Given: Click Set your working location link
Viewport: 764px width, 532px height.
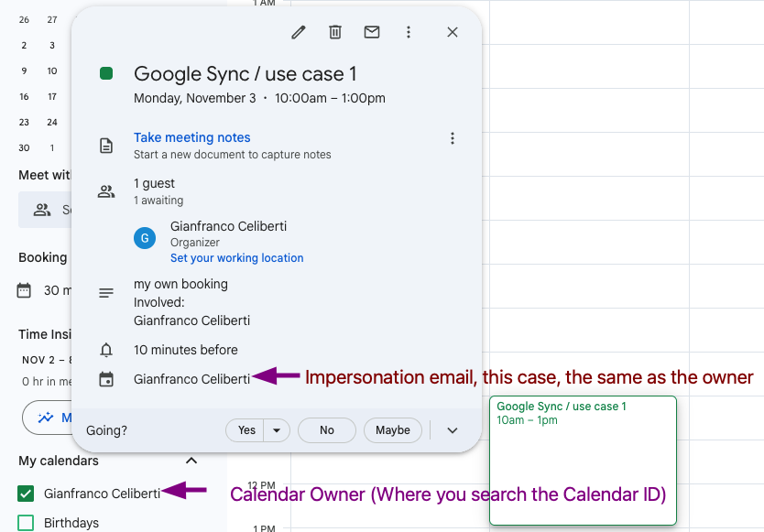Looking at the screenshot, I should coord(236,257).
